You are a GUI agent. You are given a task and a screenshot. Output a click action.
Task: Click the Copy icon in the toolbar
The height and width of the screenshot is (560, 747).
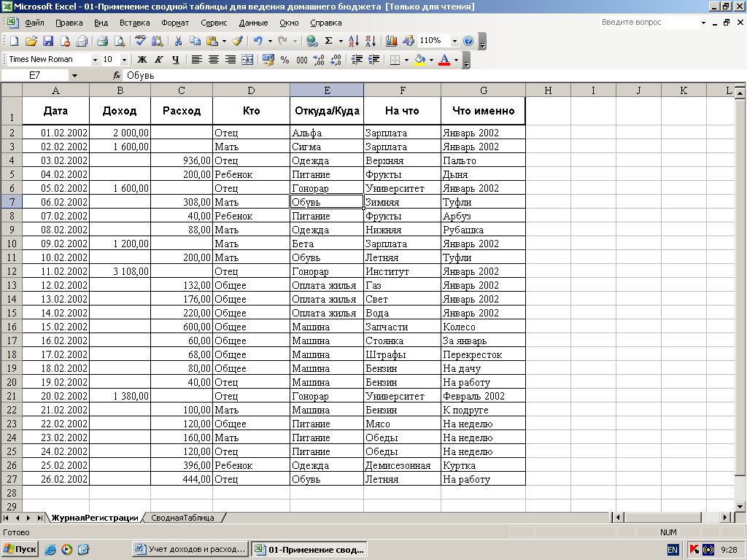pos(195,41)
